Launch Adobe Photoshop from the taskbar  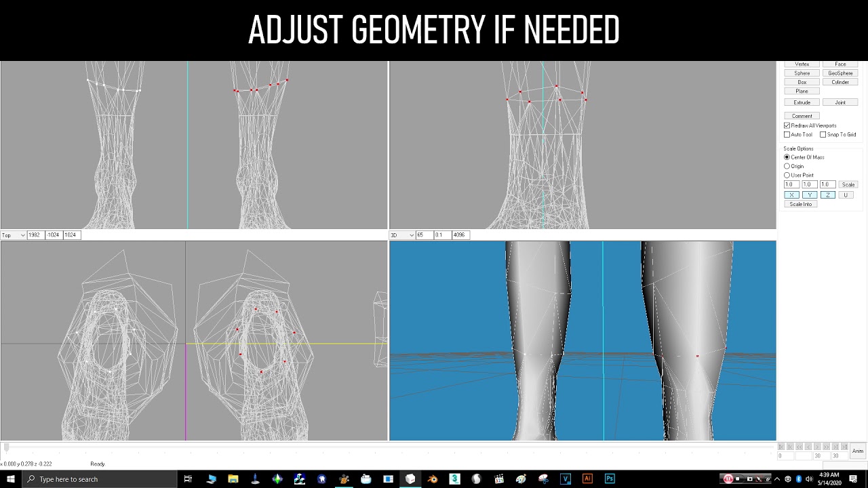pyautogui.click(x=610, y=479)
